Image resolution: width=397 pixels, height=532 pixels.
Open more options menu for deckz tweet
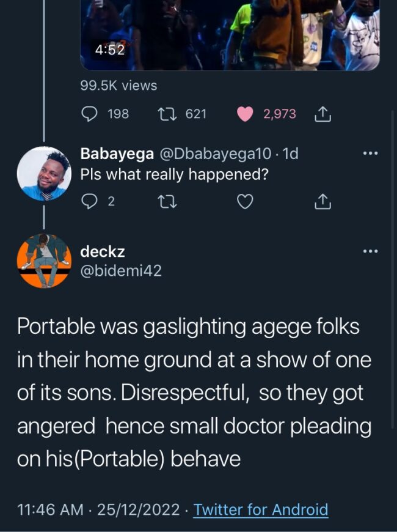click(x=370, y=251)
